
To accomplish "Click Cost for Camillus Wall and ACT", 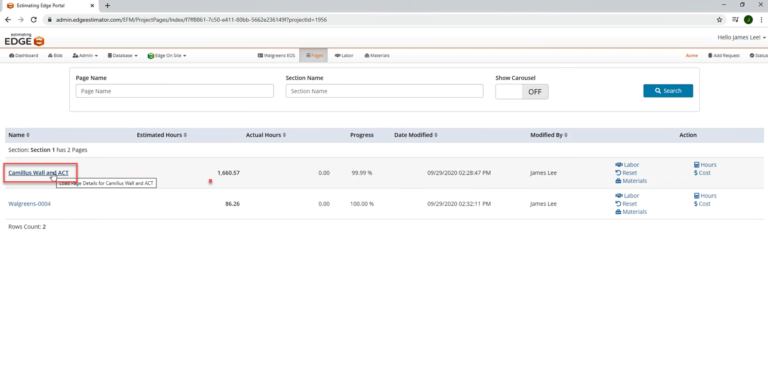I will point(702,173).
